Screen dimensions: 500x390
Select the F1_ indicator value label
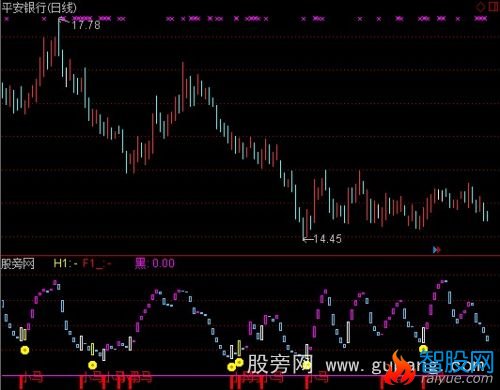(x=97, y=263)
